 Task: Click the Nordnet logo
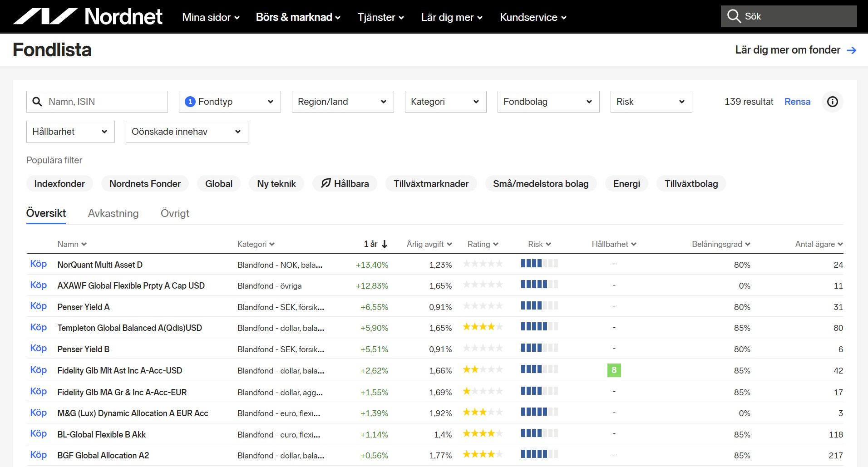tap(88, 16)
